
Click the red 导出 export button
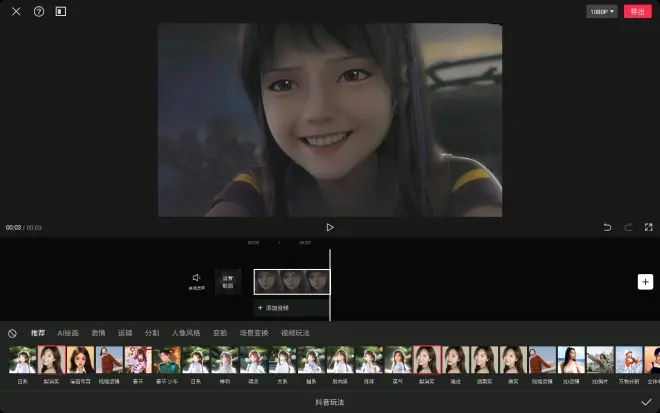(636, 11)
